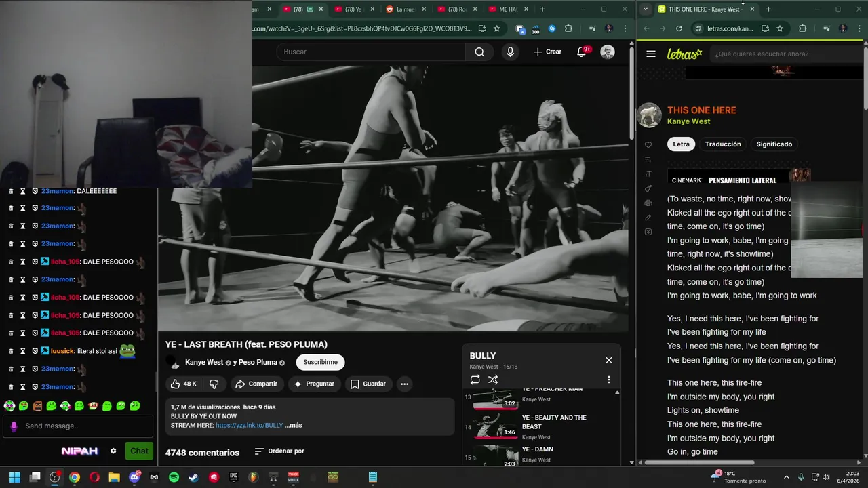The image size is (868, 488).
Task: Toggle playlist loop in BULLY panel
Action: pyautogui.click(x=475, y=380)
